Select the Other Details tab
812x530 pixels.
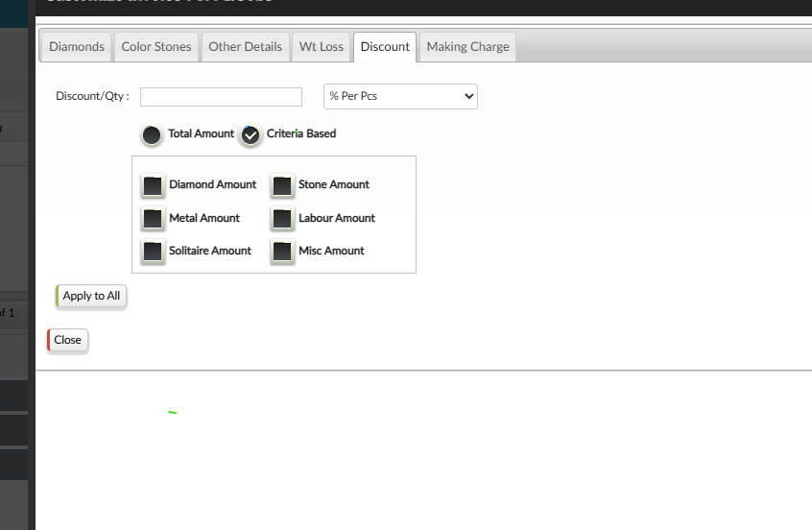click(x=245, y=47)
